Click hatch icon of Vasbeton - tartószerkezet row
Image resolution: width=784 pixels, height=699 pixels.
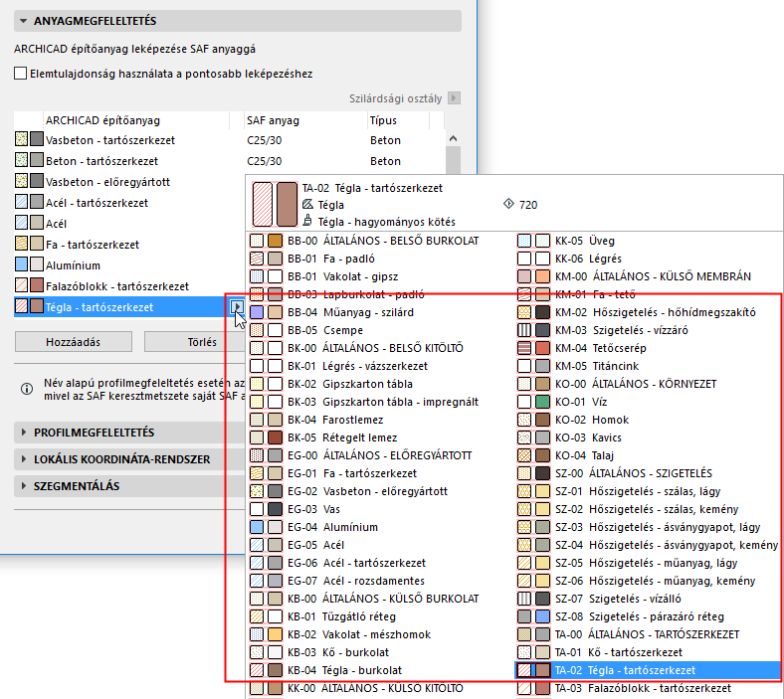[x=21, y=139]
